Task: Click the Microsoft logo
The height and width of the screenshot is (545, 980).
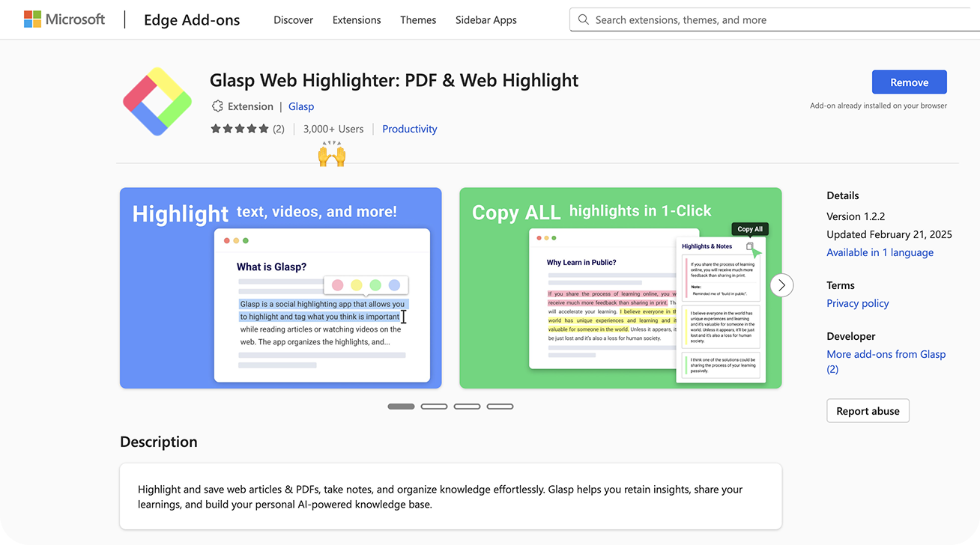Action: click(64, 19)
